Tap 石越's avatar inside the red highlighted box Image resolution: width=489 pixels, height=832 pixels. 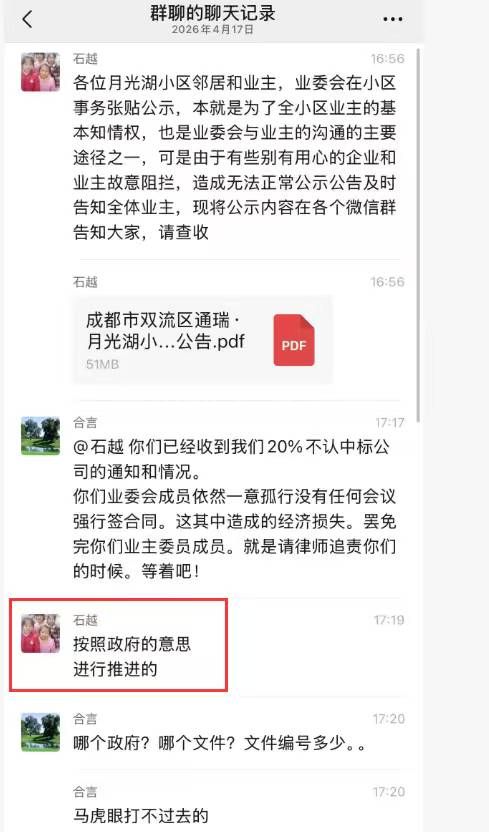40,634
